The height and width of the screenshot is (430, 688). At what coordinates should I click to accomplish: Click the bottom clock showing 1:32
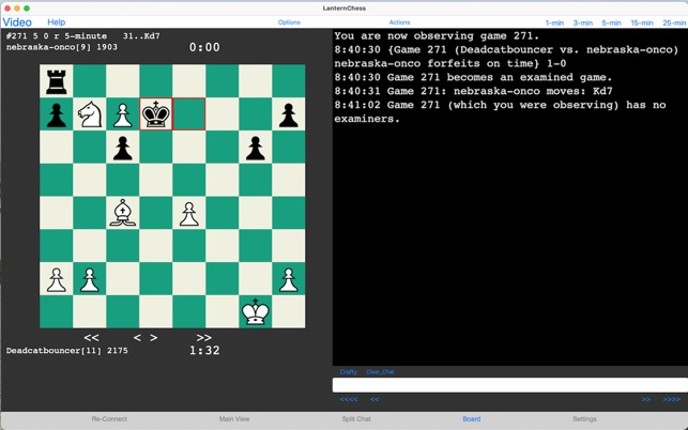tap(204, 350)
